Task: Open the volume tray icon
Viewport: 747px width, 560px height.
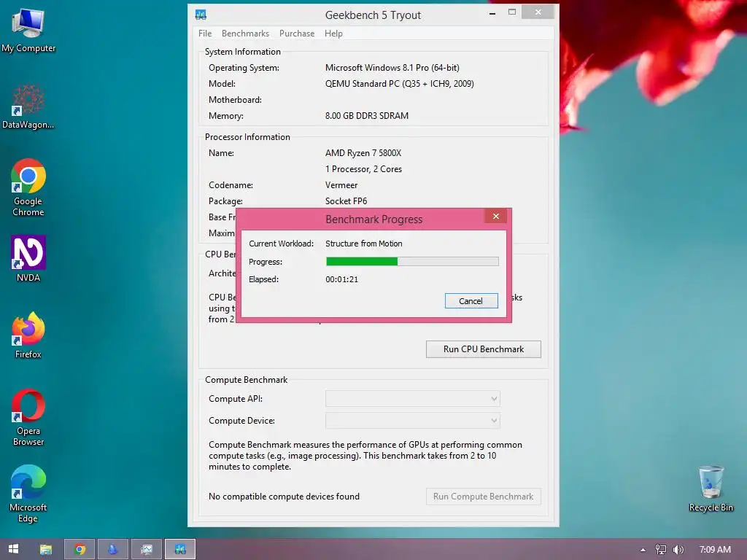Action: point(678,550)
